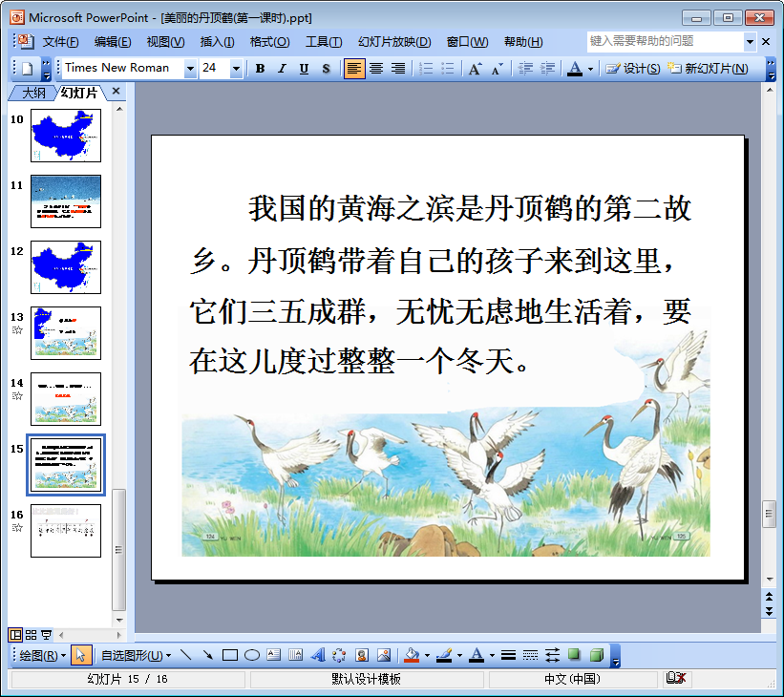Image resolution: width=784 pixels, height=697 pixels.
Task: Play animation star icon for slide 16
Action: point(17,527)
